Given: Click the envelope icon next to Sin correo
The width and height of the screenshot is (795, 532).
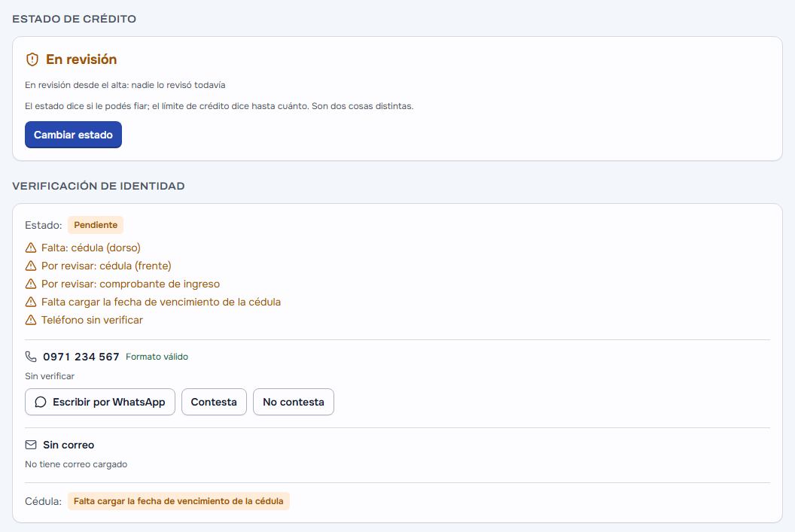Looking at the screenshot, I should pyautogui.click(x=31, y=445).
